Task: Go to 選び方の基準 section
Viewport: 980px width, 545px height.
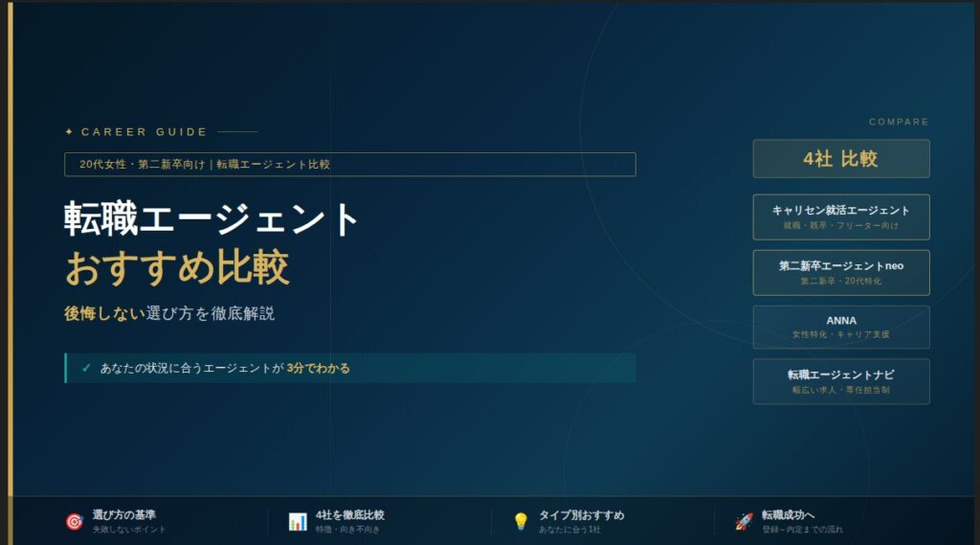Action: (124, 515)
